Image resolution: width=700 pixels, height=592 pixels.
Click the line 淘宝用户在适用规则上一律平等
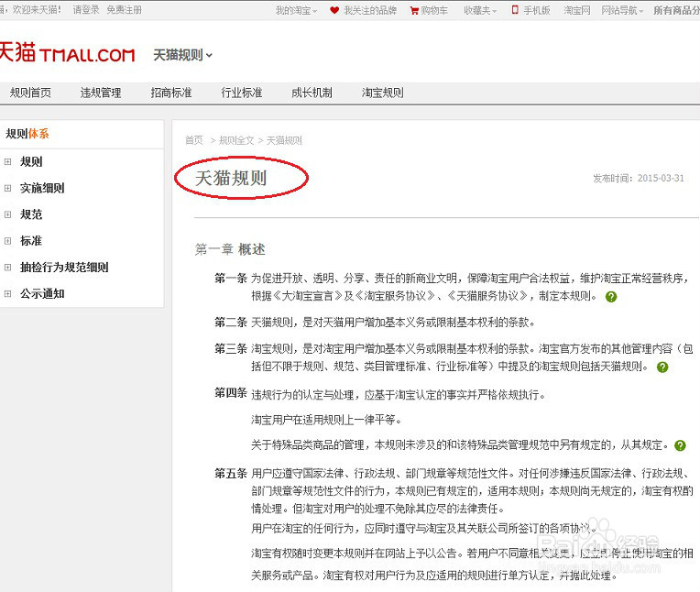pyautogui.click(x=326, y=420)
